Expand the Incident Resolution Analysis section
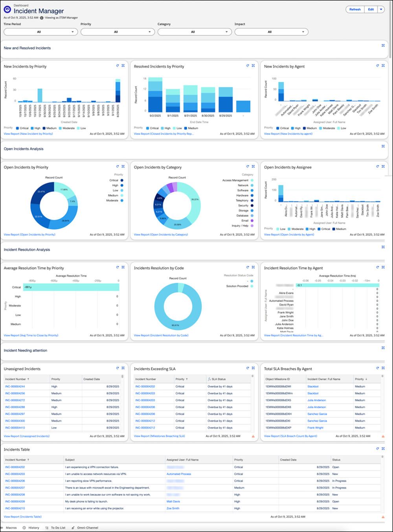Screen dimensions: 393x532 pyautogui.click(x=383, y=247)
